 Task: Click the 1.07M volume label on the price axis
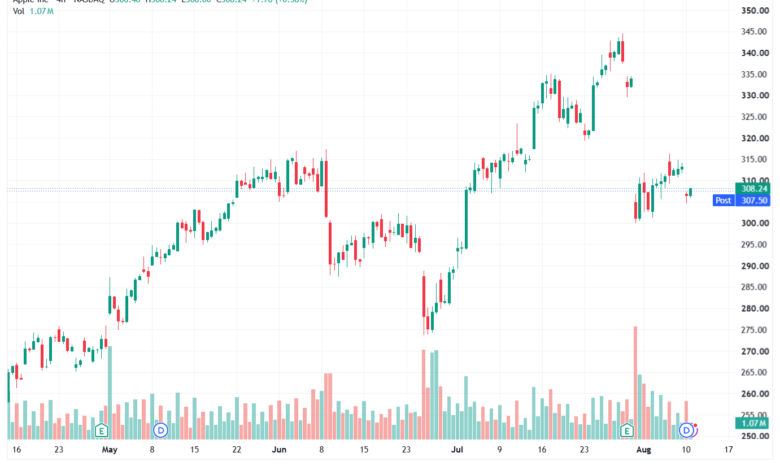[753, 423]
